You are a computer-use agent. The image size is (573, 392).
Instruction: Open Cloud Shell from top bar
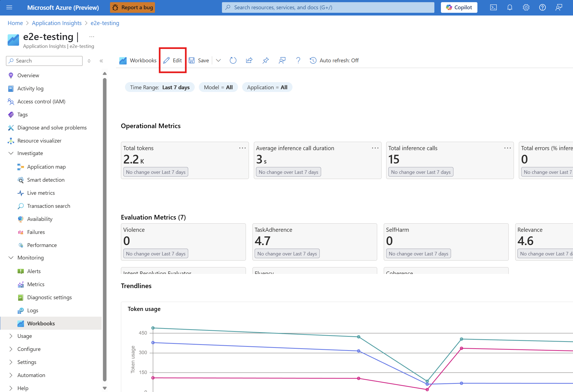[493, 8]
